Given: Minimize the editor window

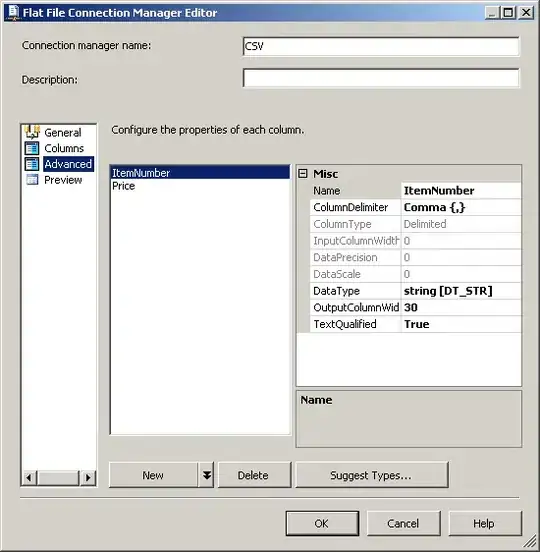Looking at the screenshot, I should (492, 13).
